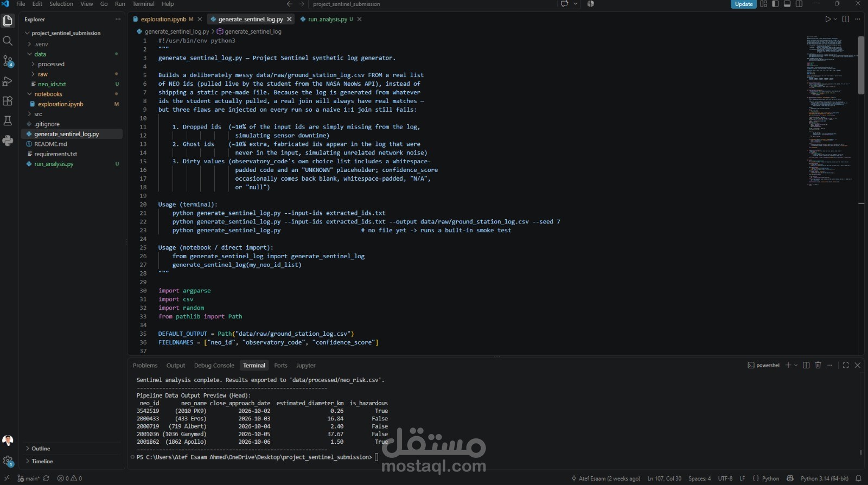Open the Accounts avatar menu
This screenshot has width=868, height=485.
coord(8,441)
